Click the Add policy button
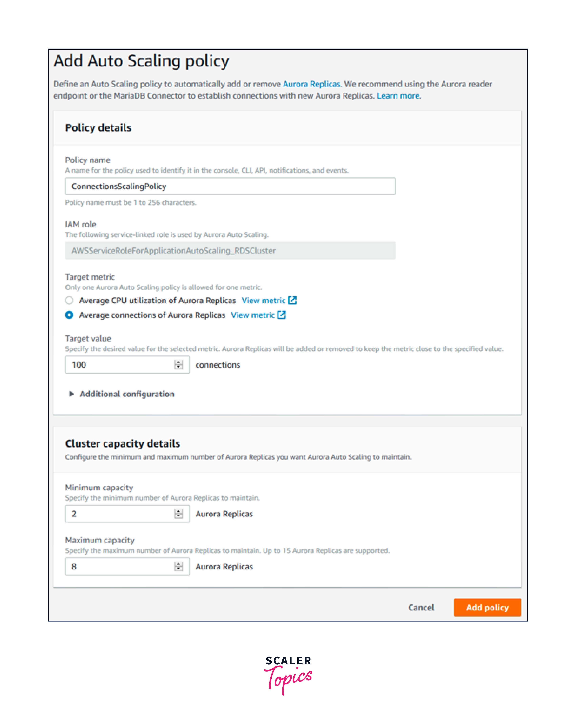 pos(487,607)
